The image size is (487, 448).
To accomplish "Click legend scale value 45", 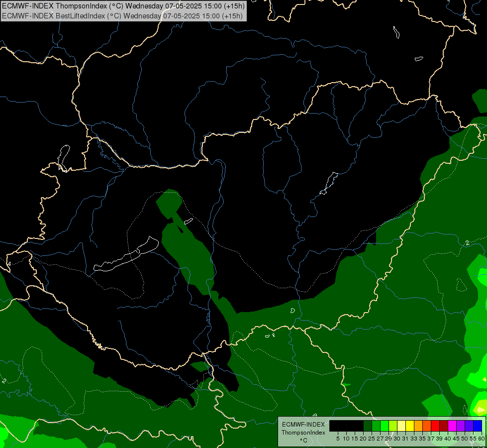I will click(x=456, y=439).
